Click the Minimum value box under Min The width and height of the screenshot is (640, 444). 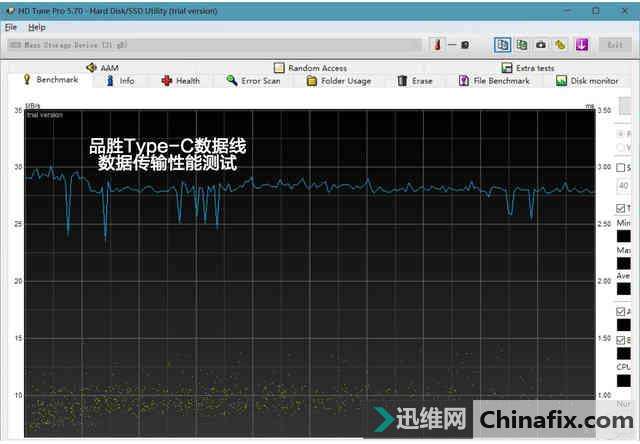623,236
